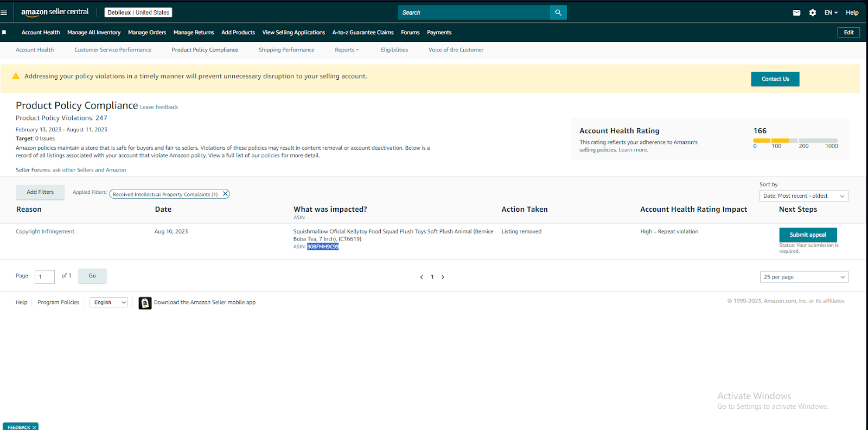Image resolution: width=868 pixels, height=430 pixels.
Task: Open the settings gear icon
Action: [x=813, y=12]
